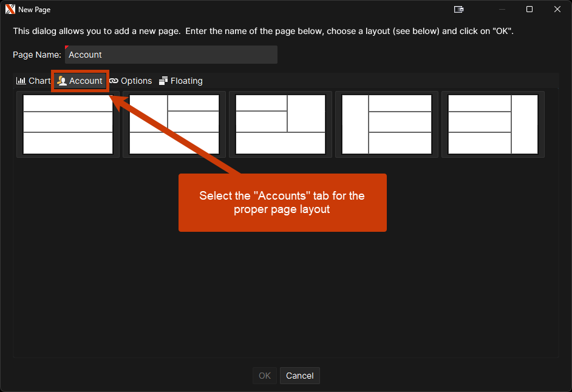Select the second layout thumbnail with split top-right
572x392 pixels.
[x=174, y=124]
